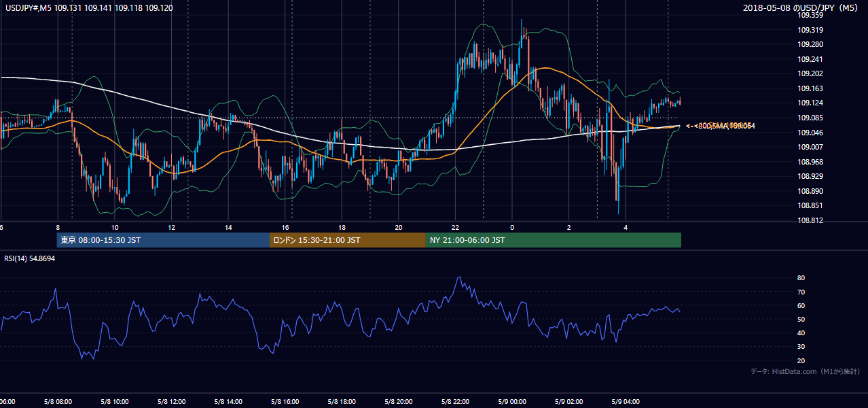Click price axis label 108.890
The width and height of the screenshot is (868, 408).
[811, 191]
